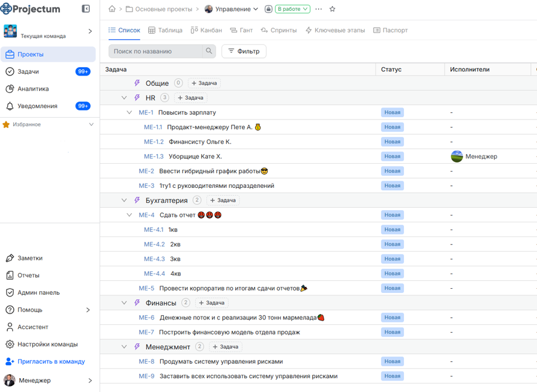Switch to the Спринты tab
537x392 pixels.
pos(278,30)
